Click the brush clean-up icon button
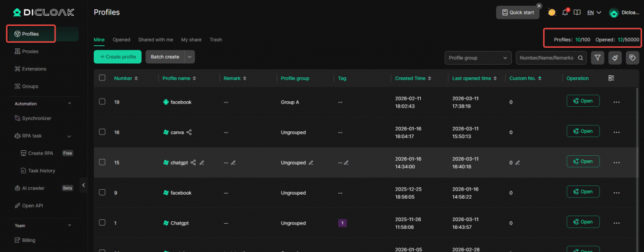Image resolution: width=644 pixels, height=252 pixels. (614, 58)
